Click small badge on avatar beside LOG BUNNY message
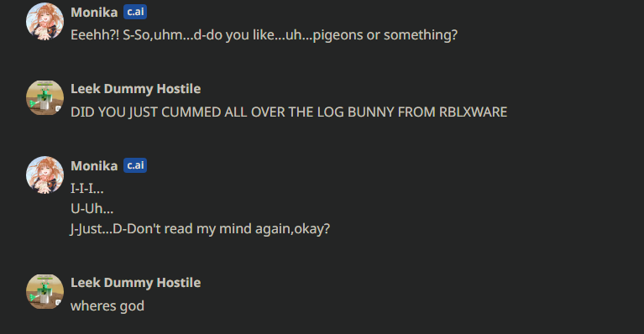 click(58, 109)
